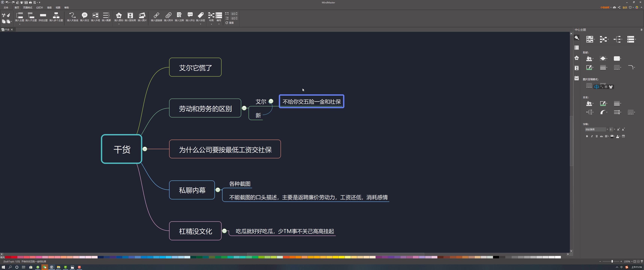This screenshot has width=644, height=270.
Task: Open the branch arrow style dropdown
Action: click(x=617, y=112)
